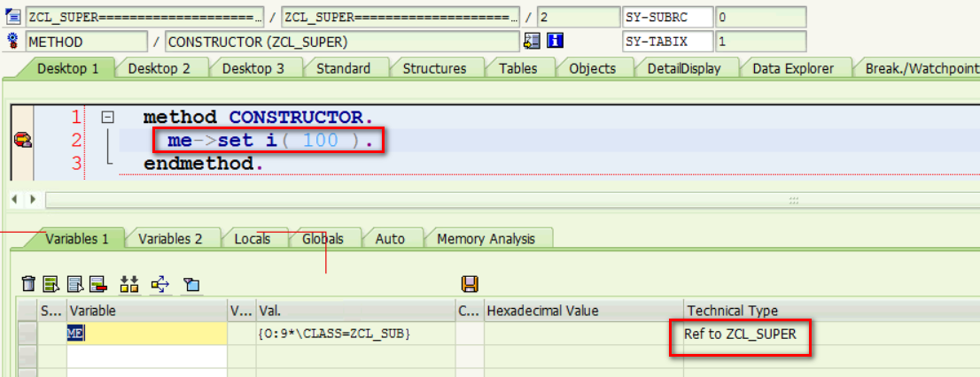Click code line me->set_i( 100 )
The width and height of the screenshot is (980, 377).
coord(270,141)
